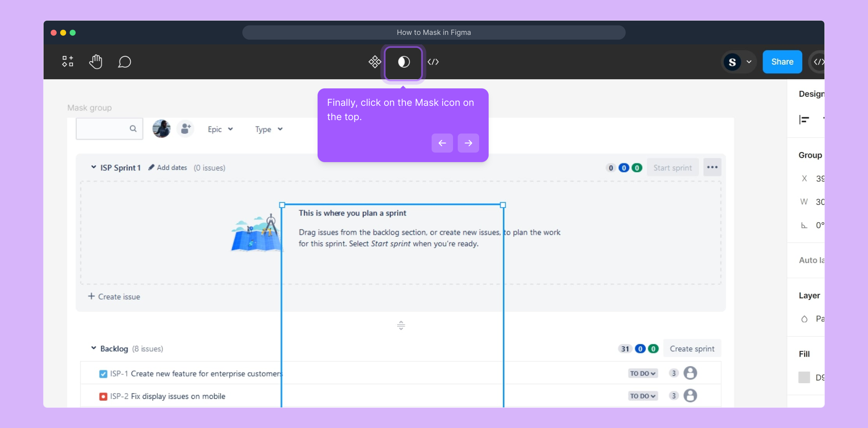This screenshot has width=868, height=428.
Task: Collapse the ISP Sprint 1 section
Action: [x=93, y=167]
